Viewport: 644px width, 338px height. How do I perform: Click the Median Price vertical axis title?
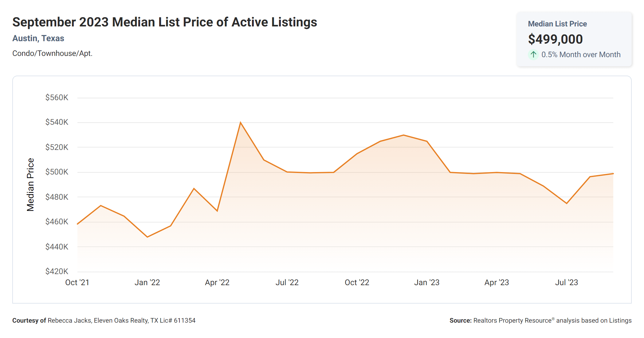click(30, 184)
